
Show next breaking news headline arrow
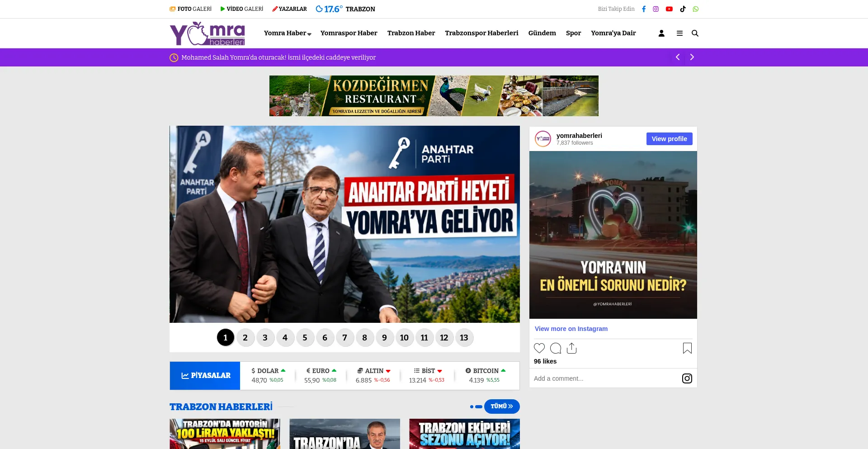point(692,57)
